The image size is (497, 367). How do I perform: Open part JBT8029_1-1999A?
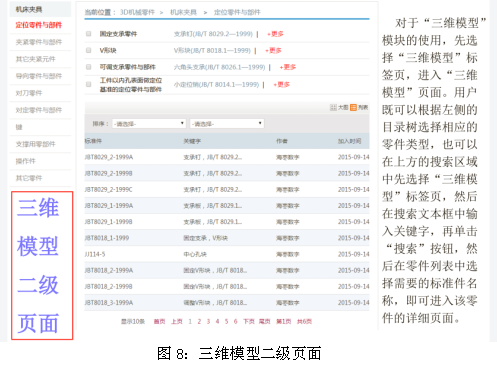(109, 206)
